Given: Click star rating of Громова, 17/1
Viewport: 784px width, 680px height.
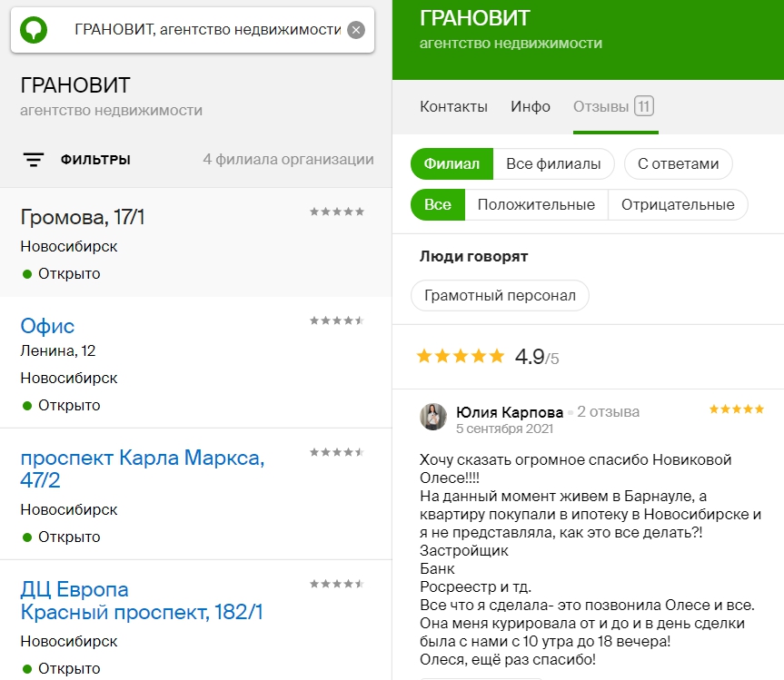Looking at the screenshot, I should [x=337, y=212].
